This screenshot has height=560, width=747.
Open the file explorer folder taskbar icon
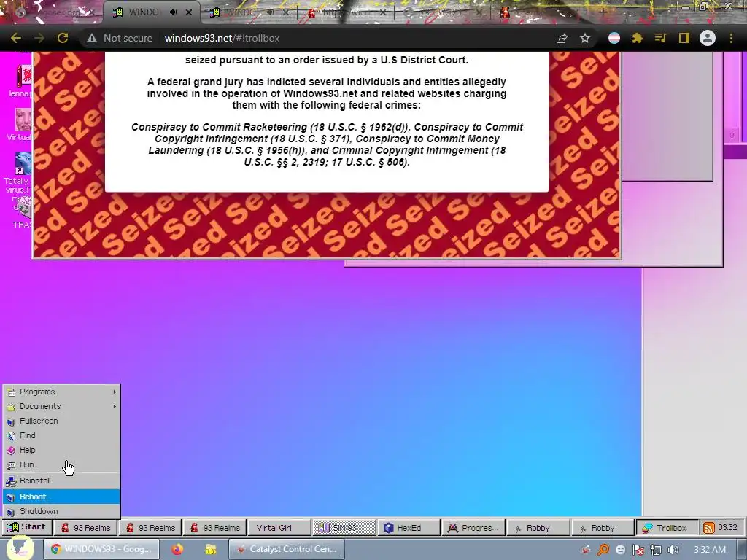(x=211, y=550)
